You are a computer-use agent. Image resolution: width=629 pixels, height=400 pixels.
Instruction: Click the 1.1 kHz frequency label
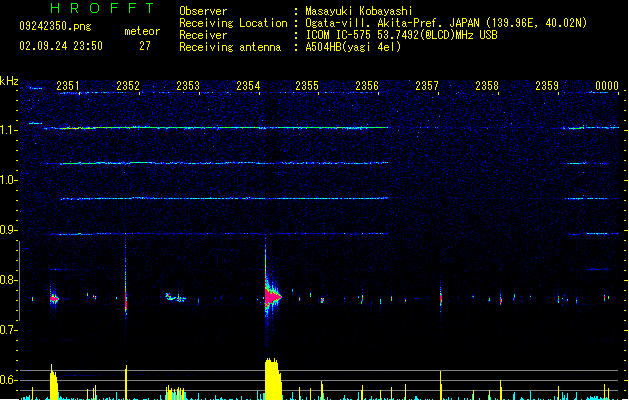[x=7, y=130]
